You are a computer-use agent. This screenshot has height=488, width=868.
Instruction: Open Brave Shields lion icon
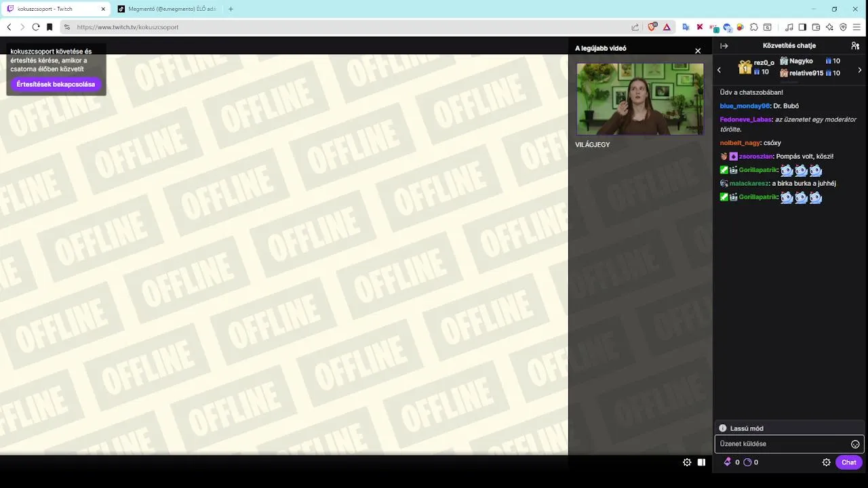tap(652, 27)
